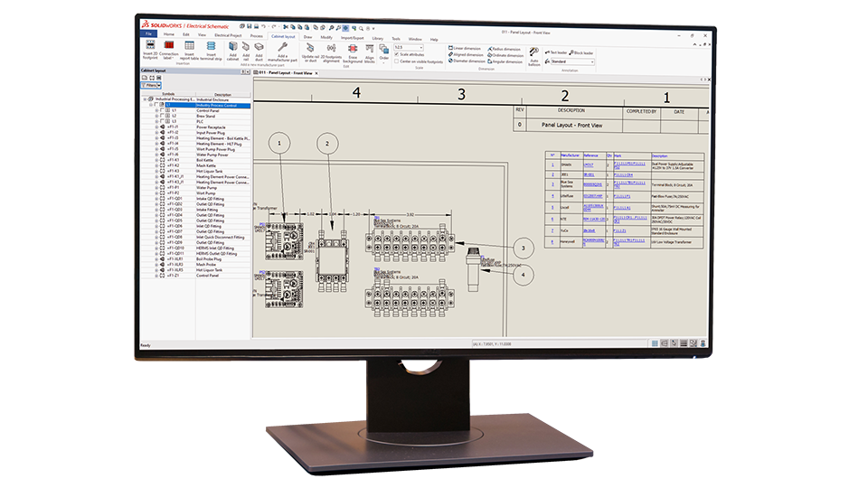Open the Draw ribbon tab
The image size is (868, 488).
[308, 37]
